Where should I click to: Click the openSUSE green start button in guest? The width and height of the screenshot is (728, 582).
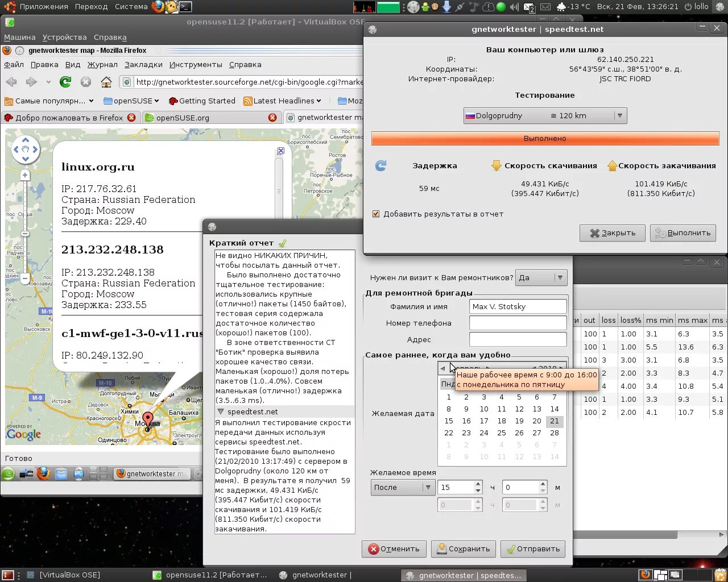[x=8, y=473]
